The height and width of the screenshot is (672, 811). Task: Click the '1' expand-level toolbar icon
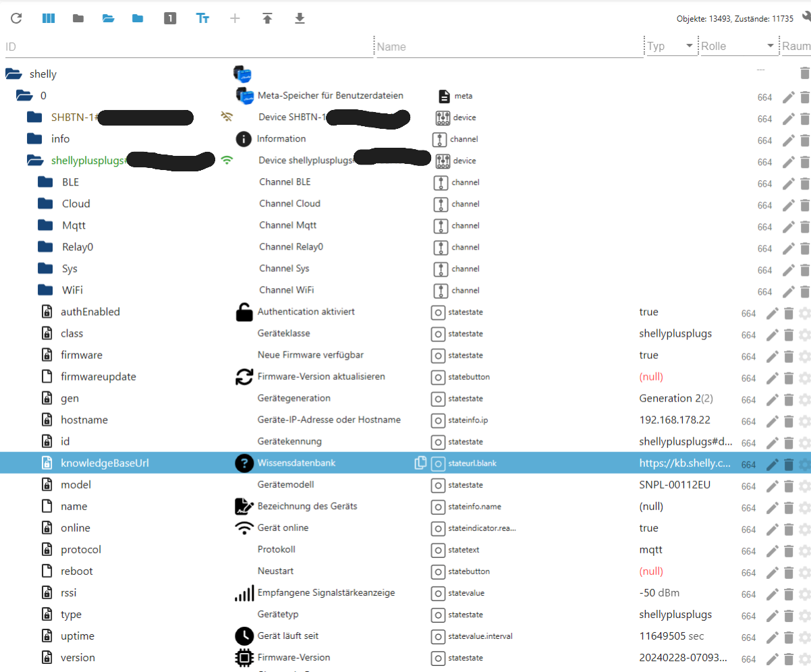[170, 18]
